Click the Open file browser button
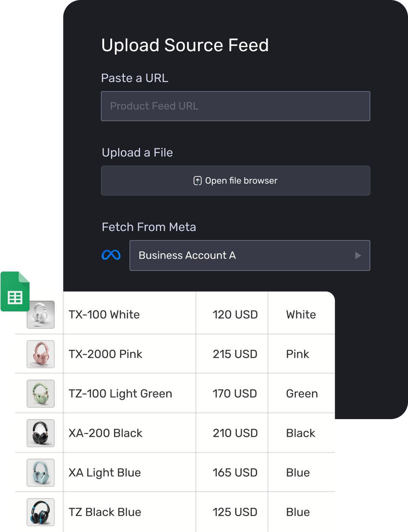Screen dimensions: 408x532 click(x=235, y=181)
